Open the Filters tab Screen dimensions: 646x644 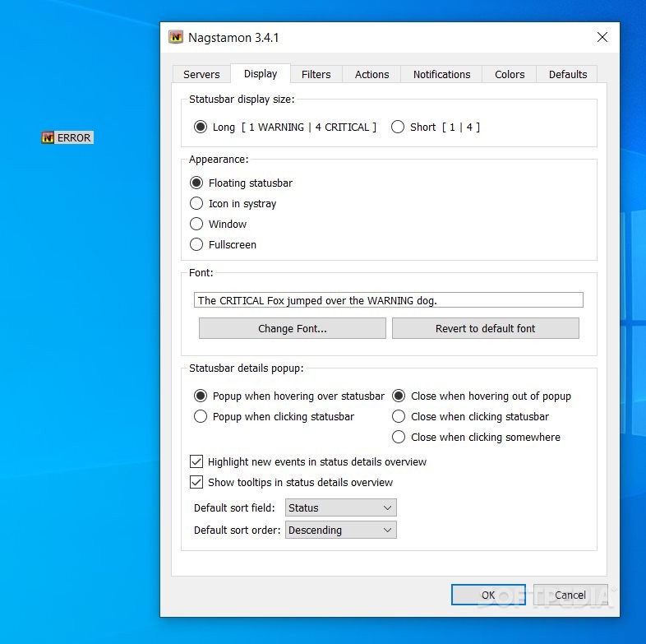(316, 74)
